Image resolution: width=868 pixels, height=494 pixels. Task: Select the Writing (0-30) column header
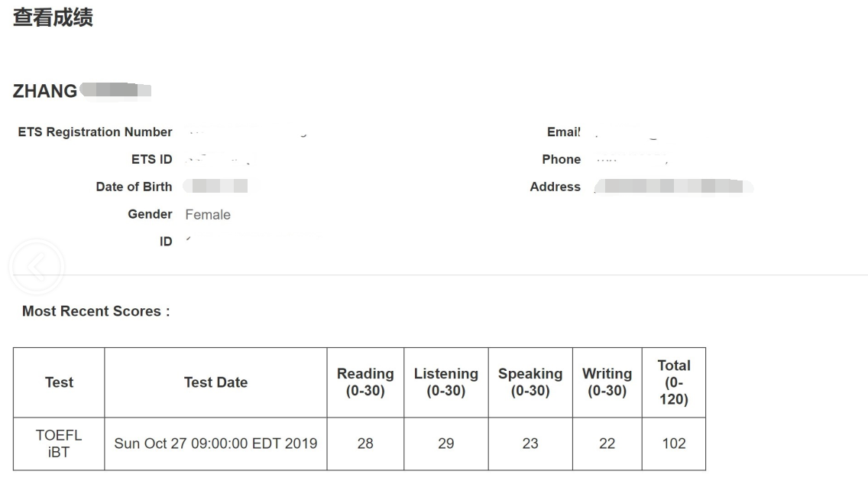pos(607,382)
